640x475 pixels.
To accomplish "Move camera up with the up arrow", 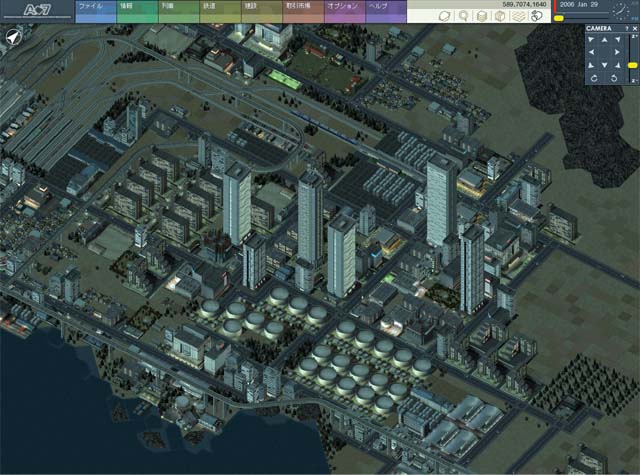I will [x=604, y=40].
